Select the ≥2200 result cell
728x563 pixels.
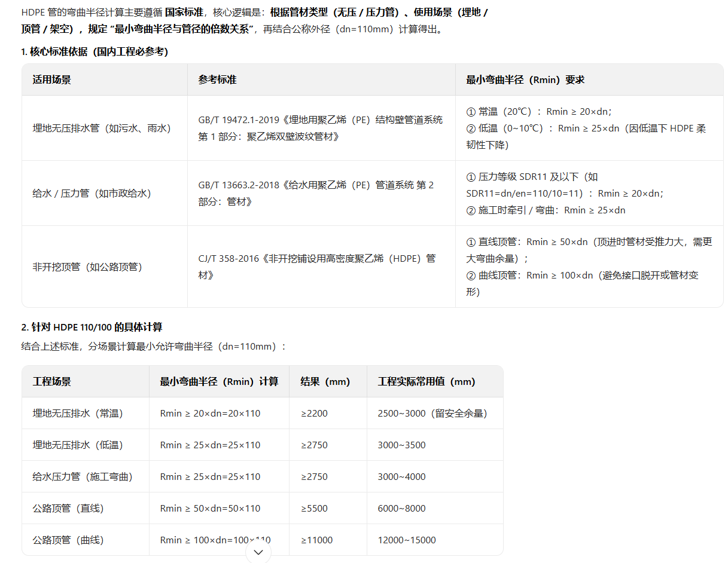point(314,413)
